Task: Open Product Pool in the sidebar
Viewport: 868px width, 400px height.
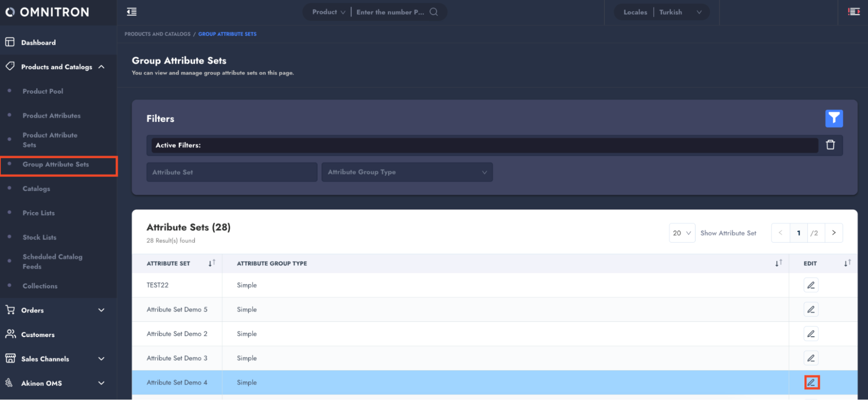Action: click(43, 91)
